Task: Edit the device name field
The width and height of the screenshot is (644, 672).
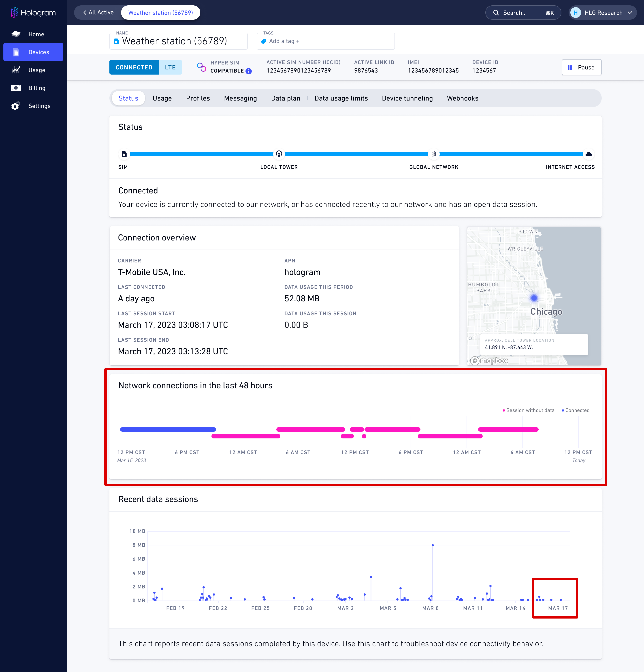Action: [x=178, y=41]
